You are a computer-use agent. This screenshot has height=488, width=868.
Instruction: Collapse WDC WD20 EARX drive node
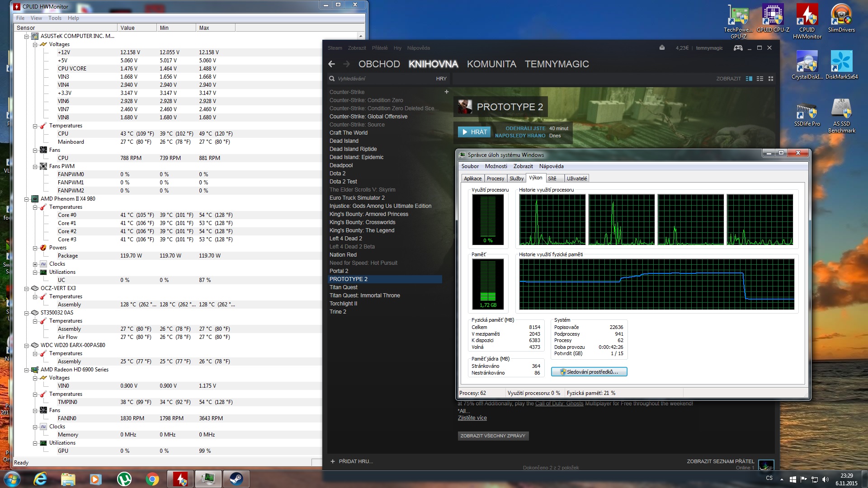point(27,345)
